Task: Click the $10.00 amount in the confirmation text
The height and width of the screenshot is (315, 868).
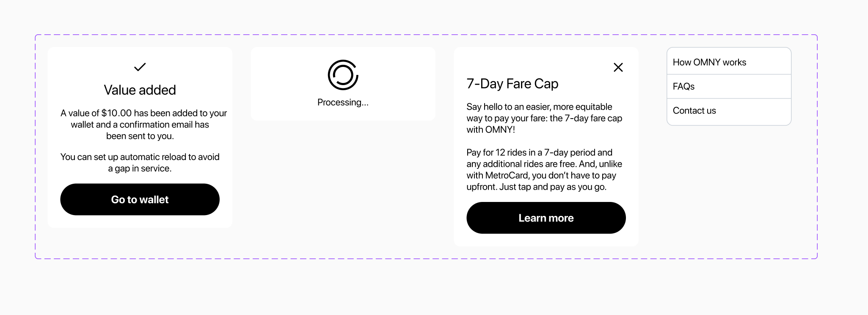Action: click(116, 113)
